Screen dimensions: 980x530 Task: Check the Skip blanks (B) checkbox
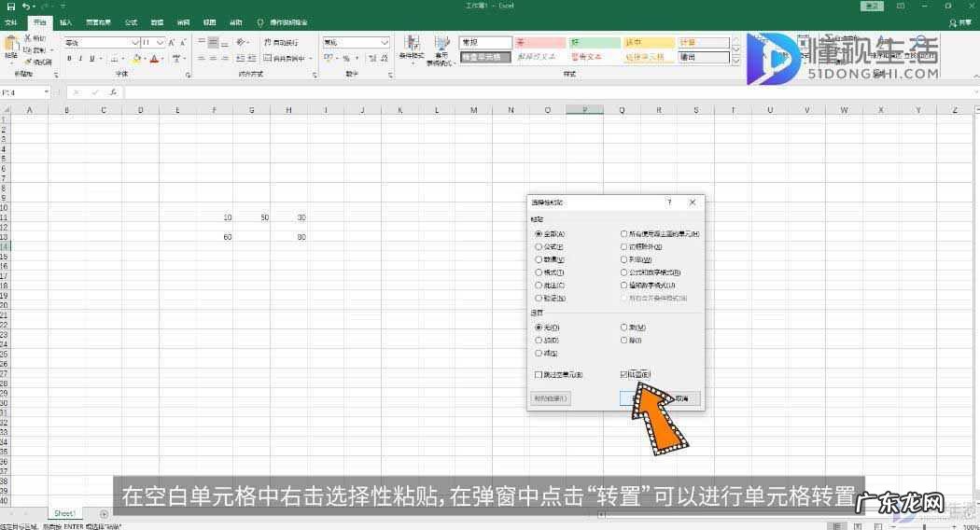pyautogui.click(x=539, y=375)
